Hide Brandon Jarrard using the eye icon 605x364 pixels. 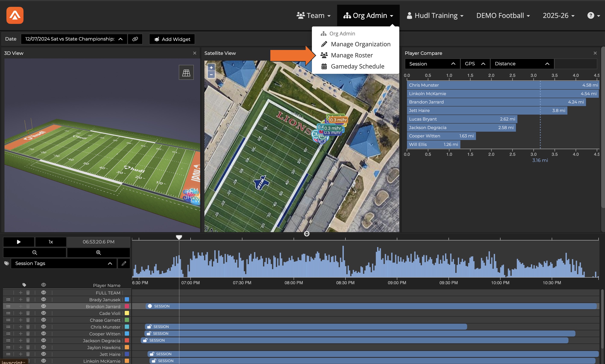pyautogui.click(x=43, y=306)
